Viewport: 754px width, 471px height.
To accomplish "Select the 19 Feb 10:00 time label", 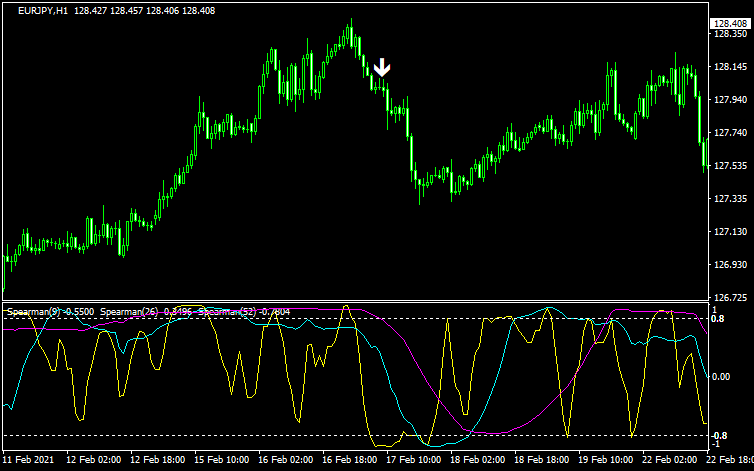I will point(603,461).
